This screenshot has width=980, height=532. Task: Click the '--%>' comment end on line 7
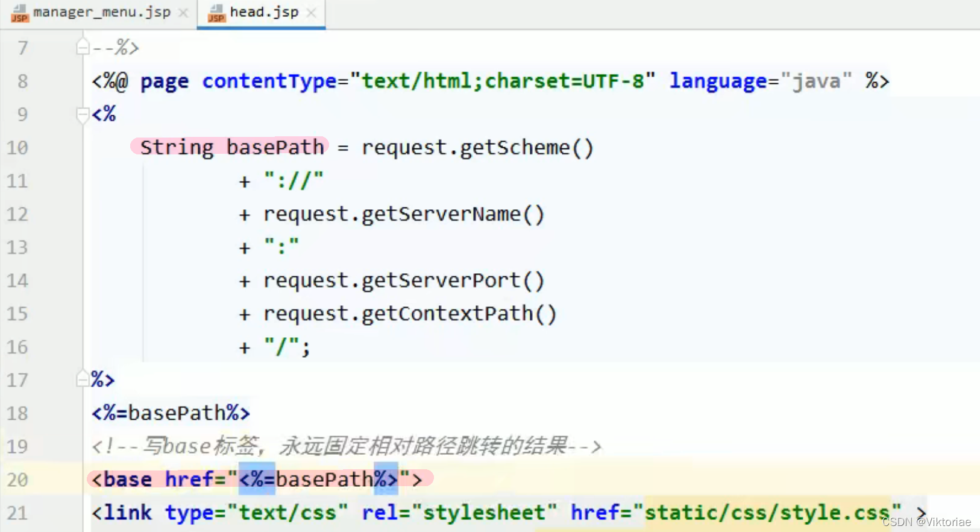pos(115,47)
